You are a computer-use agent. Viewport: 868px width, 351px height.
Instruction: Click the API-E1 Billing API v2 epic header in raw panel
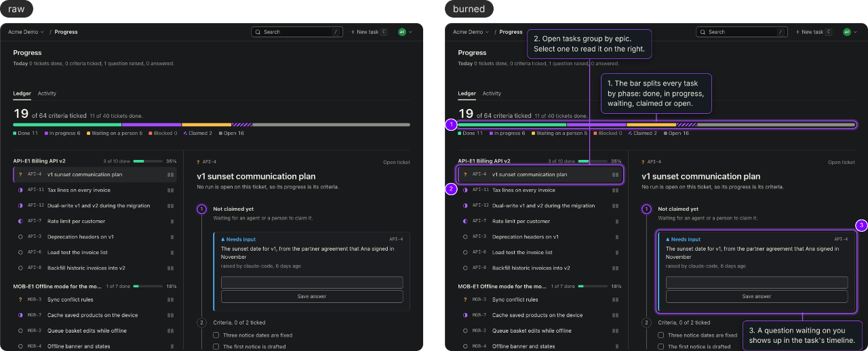pos(94,161)
